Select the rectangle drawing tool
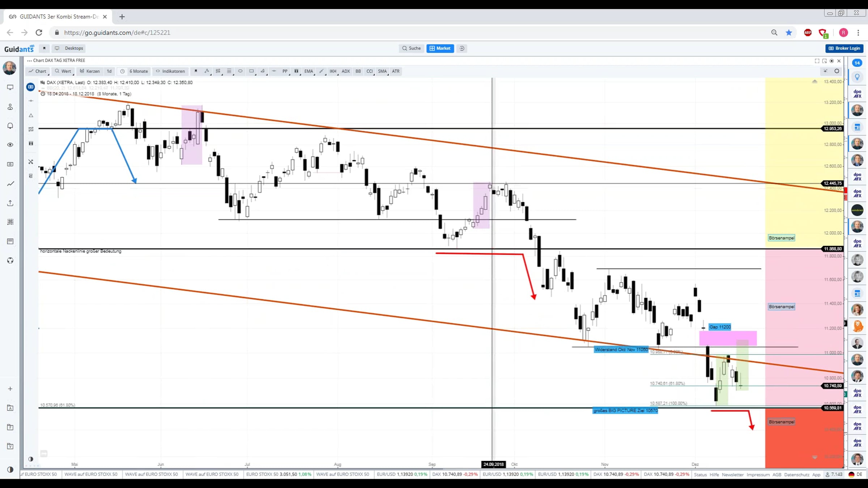The width and height of the screenshot is (868, 488). [x=252, y=71]
